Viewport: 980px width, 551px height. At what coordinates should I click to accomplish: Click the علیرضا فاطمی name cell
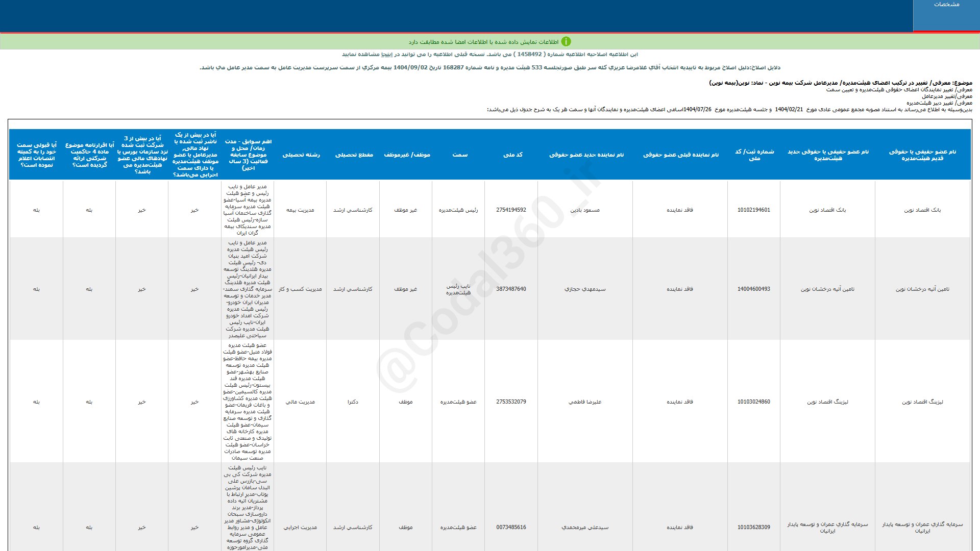[585, 402]
